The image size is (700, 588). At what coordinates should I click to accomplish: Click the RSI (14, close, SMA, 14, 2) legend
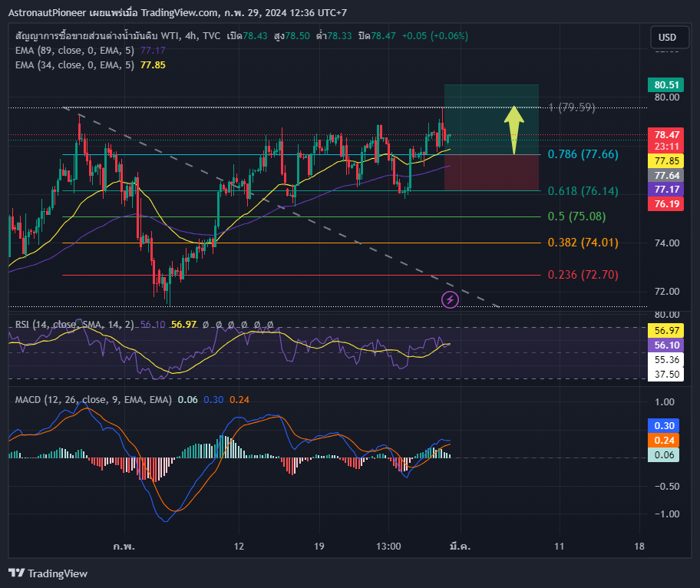pos(74,325)
